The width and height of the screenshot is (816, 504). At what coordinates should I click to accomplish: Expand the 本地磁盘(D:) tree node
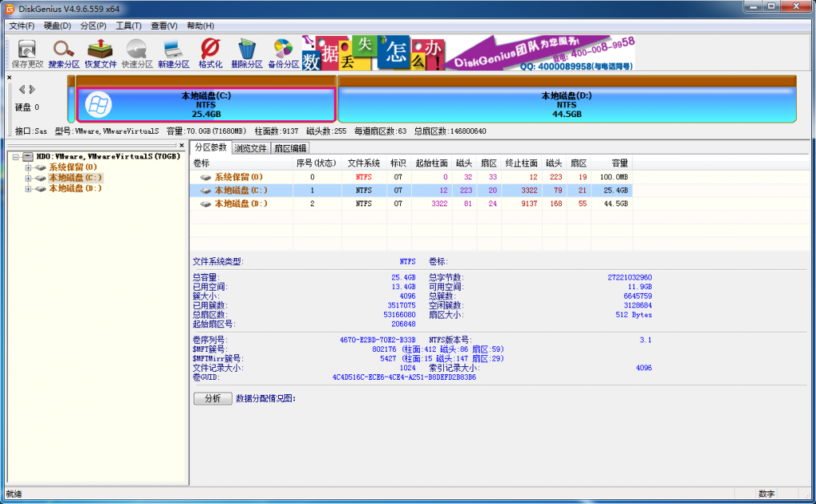click(x=28, y=189)
